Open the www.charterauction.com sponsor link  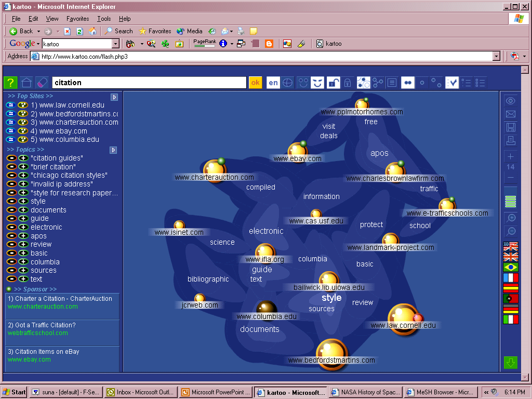43,307
